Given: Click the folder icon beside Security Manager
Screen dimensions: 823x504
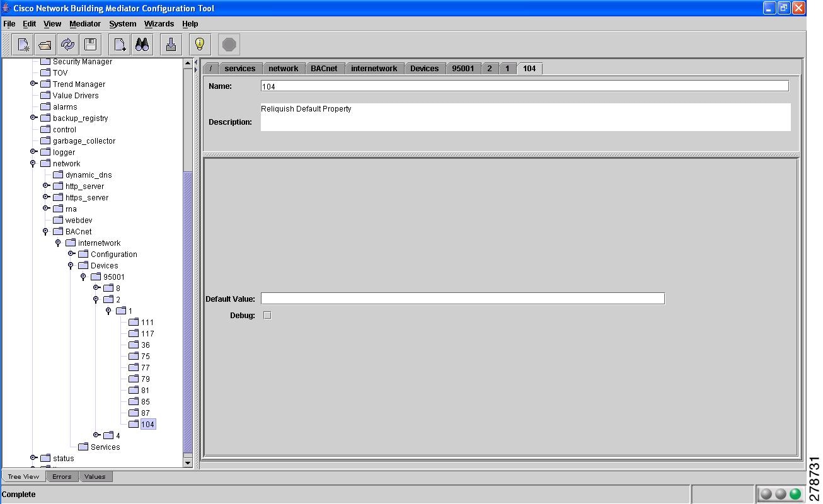Looking at the screenshot, I should (45, 62).
